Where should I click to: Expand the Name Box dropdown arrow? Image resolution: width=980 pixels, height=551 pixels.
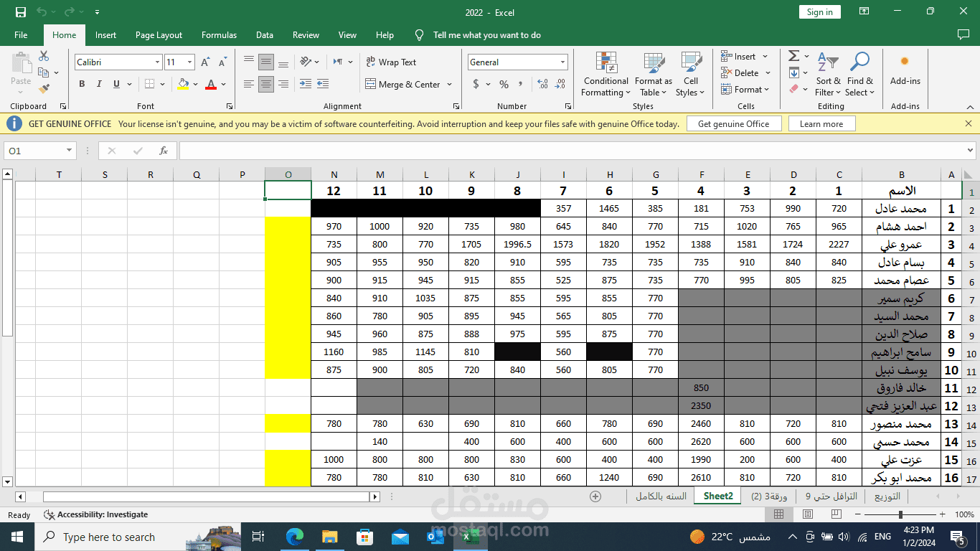click(70, 151)
